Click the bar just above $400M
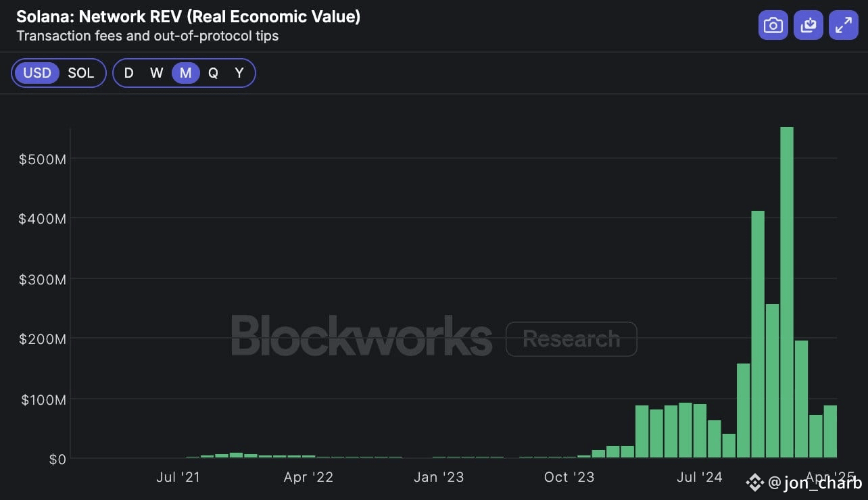868x500 pixels. tap(758, 334)
